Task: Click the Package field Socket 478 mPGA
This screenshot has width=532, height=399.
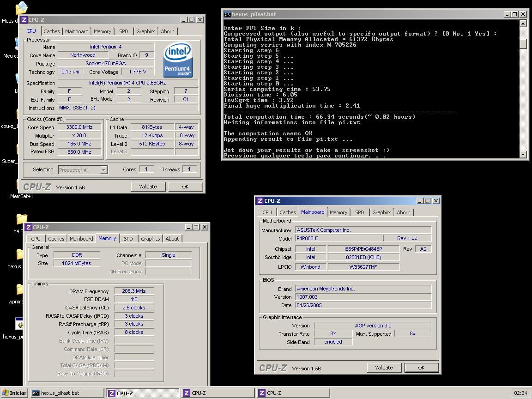Action: pos(106,63)
